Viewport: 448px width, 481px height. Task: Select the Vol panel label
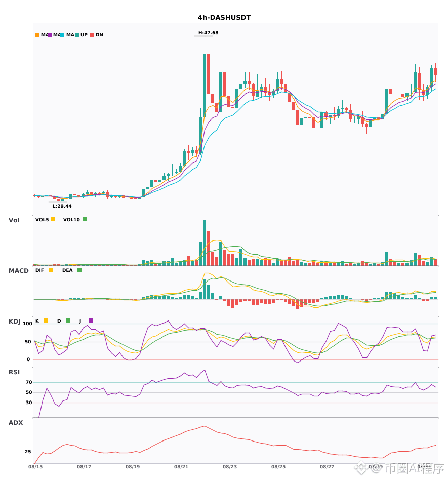pos(14,220)
